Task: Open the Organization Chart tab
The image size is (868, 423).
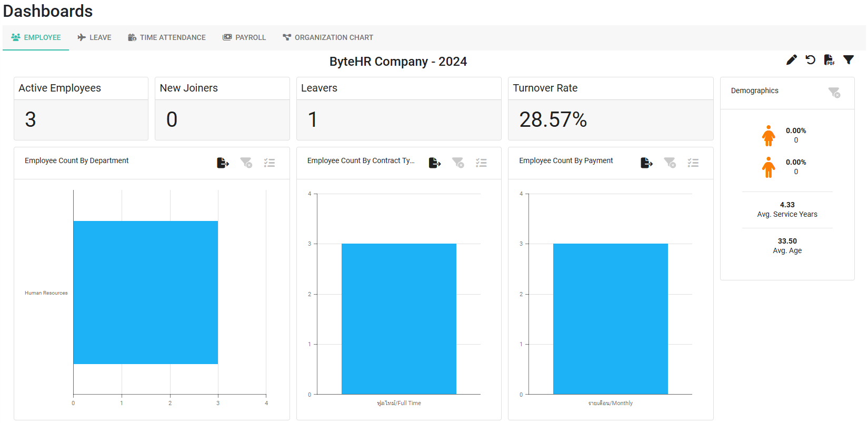Action: pyautogui.click(x=328, y=37)
